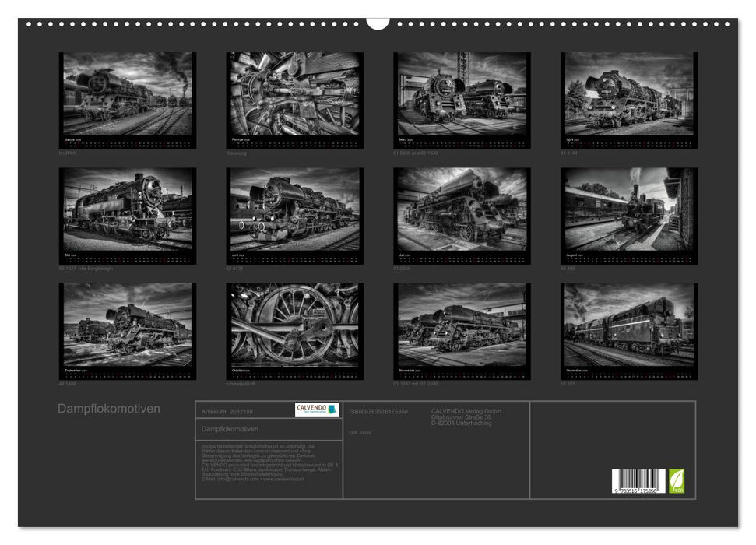Click the calendar hanger notch at top
The image size is (756, 545).
[x=378, y=23]
